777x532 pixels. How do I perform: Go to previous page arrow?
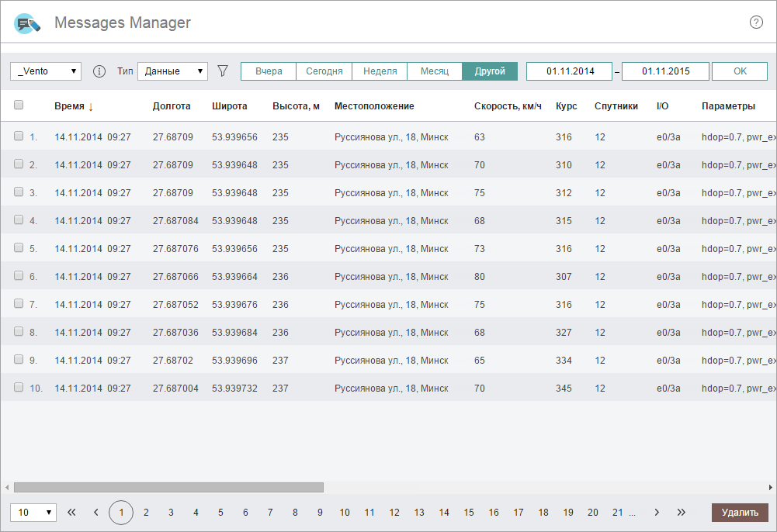click(96, 513)
